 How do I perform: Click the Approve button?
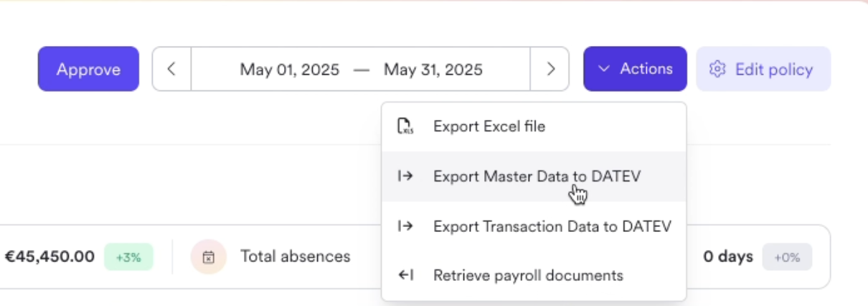(88, 69)
